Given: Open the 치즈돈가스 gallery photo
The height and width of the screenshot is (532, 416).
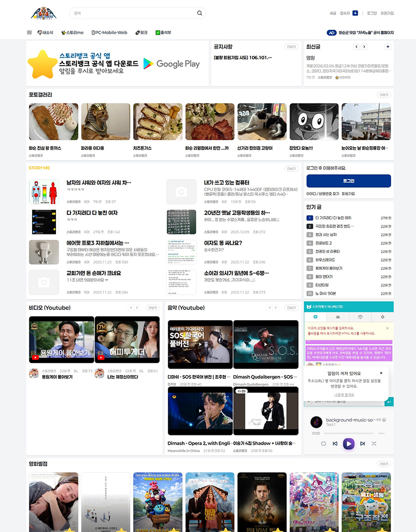Looking at the screenshot, I should coord(157,122).
